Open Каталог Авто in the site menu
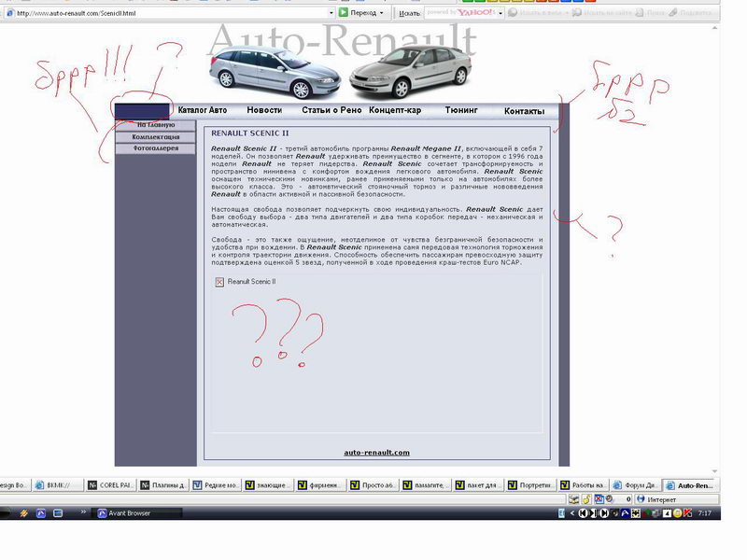 click(202, 110)
